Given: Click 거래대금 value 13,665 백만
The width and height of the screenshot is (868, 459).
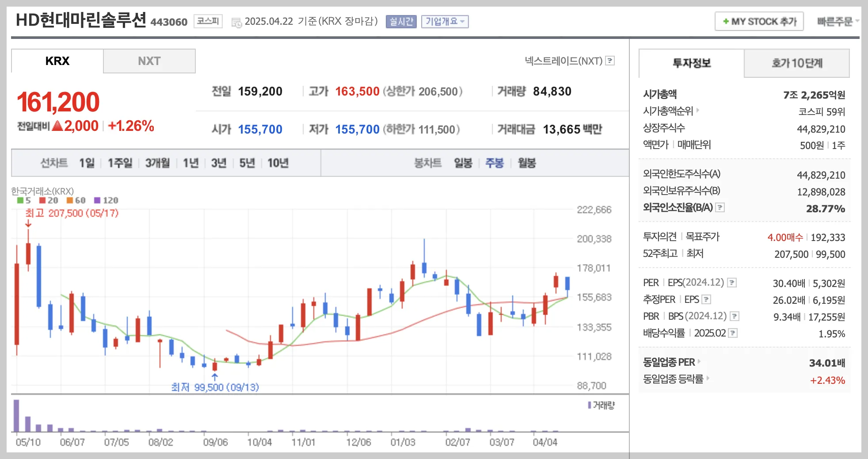Looking at the screenshot, I should [572, 129].
